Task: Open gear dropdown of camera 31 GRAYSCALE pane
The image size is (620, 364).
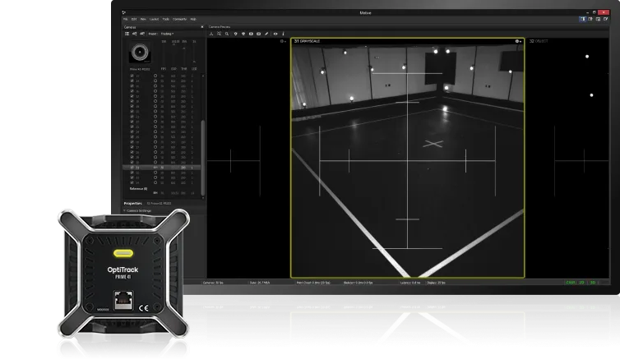Action: pyautogui.click(x=517, y=41)
